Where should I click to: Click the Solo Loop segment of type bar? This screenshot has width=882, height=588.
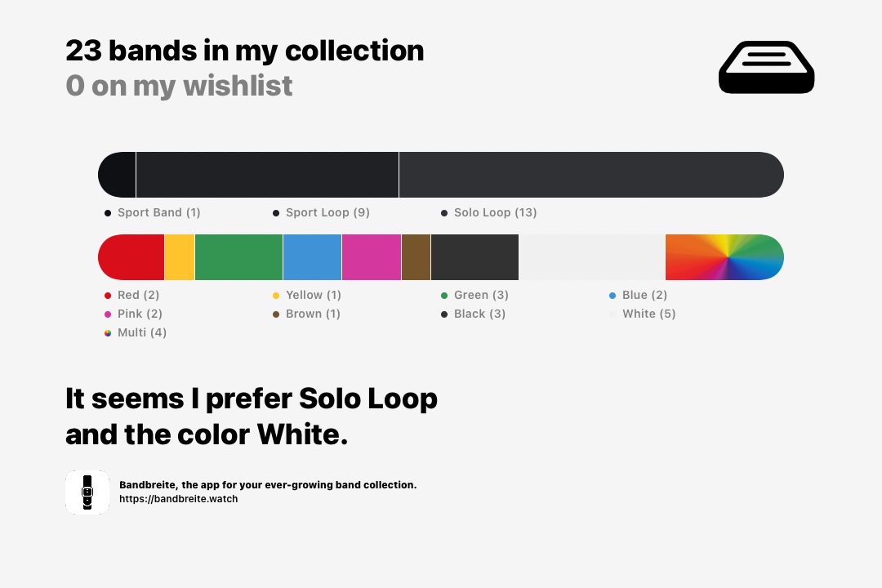coord(590,175)
